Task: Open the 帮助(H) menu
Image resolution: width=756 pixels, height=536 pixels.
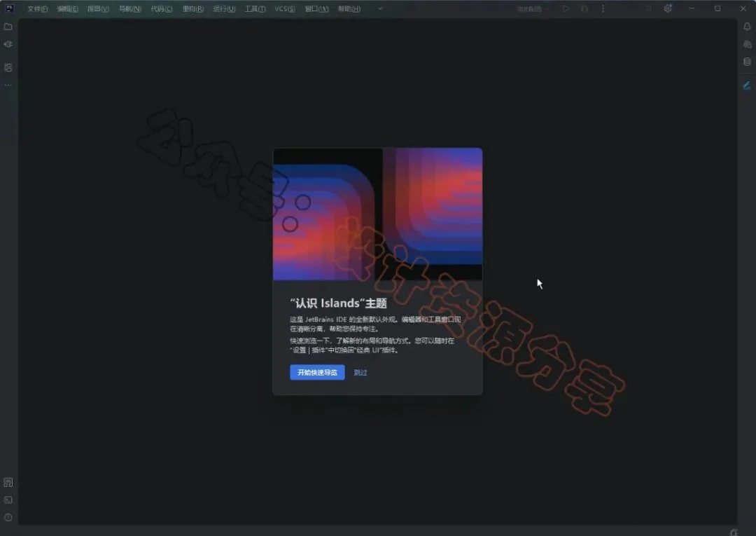Action: [x=349, y=9]
